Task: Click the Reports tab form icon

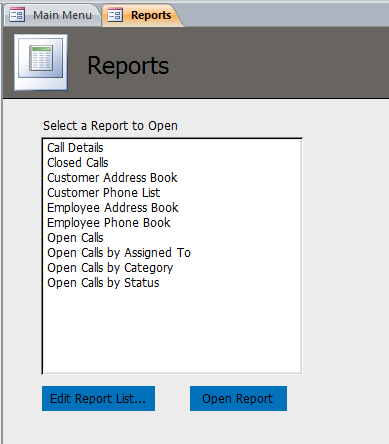Action: pyautogui.click(x=115, y=15)
